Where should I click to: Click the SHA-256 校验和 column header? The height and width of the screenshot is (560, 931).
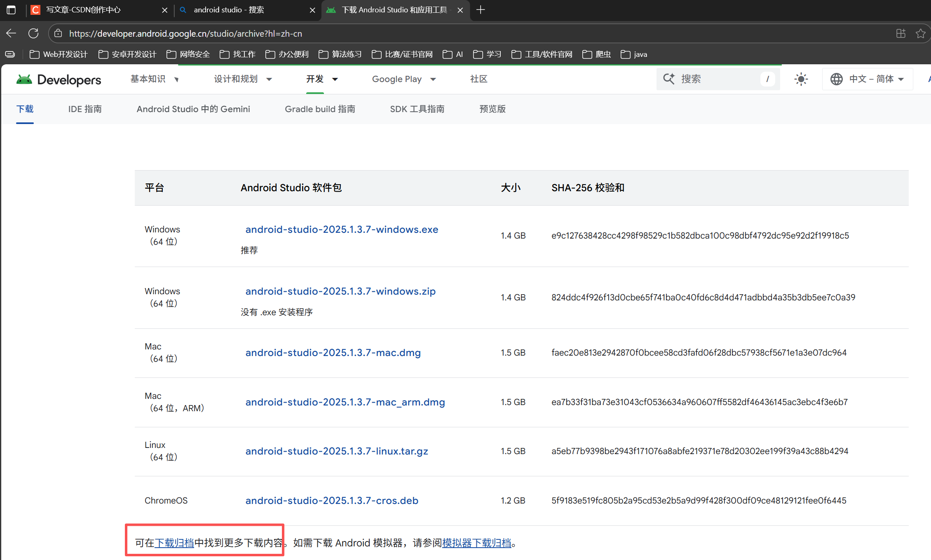(x=588, y=188)
